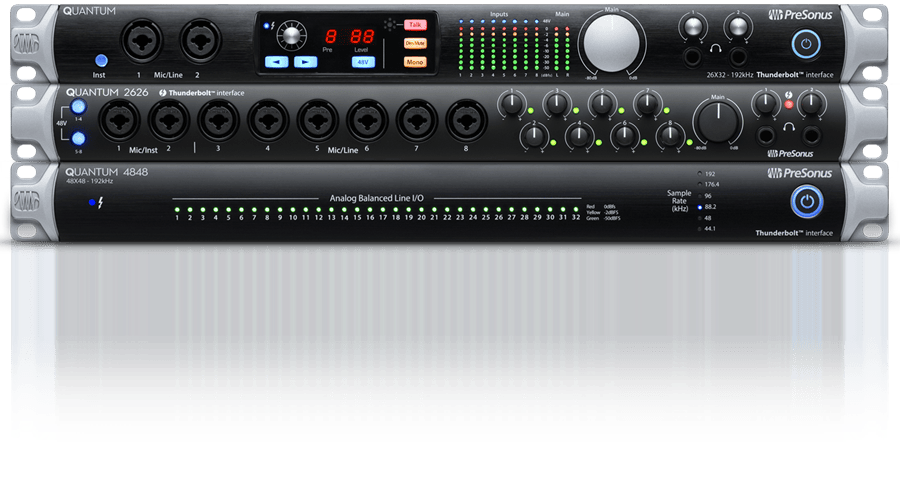Screen dimensions: 900x481
Task: Click line I/O LED for channel 32
Action: pos(576,210)
